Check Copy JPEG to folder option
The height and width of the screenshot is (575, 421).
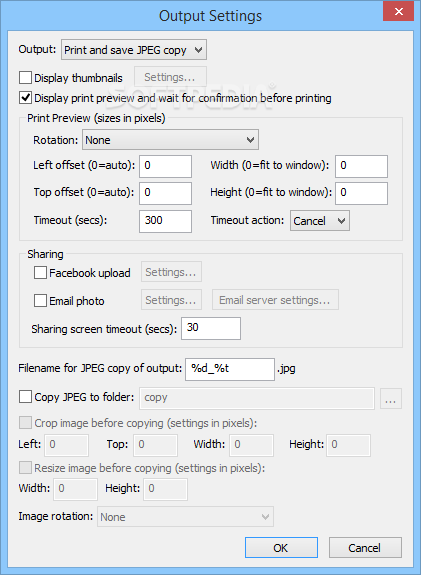[25, 397]
